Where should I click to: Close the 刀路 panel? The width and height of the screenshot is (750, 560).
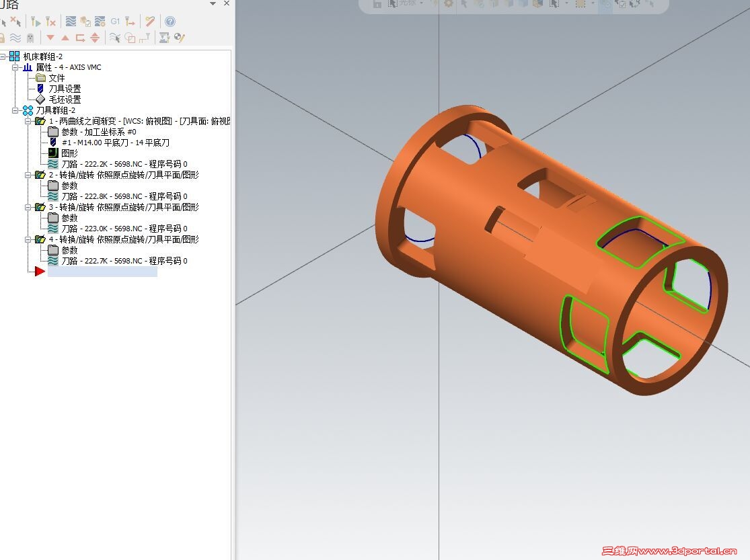point(227,3)
